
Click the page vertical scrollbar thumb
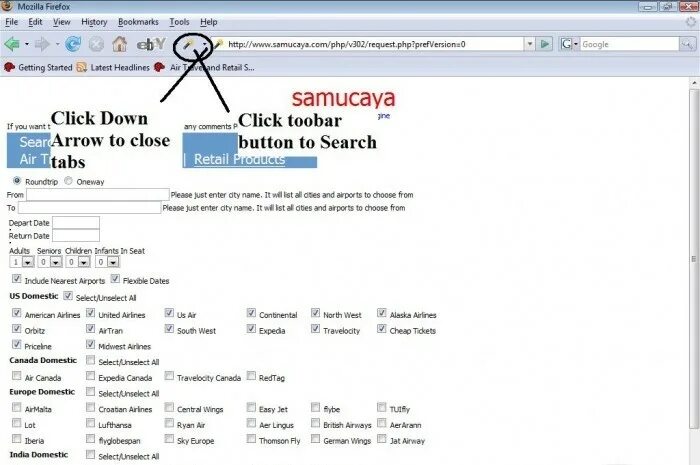694,259
